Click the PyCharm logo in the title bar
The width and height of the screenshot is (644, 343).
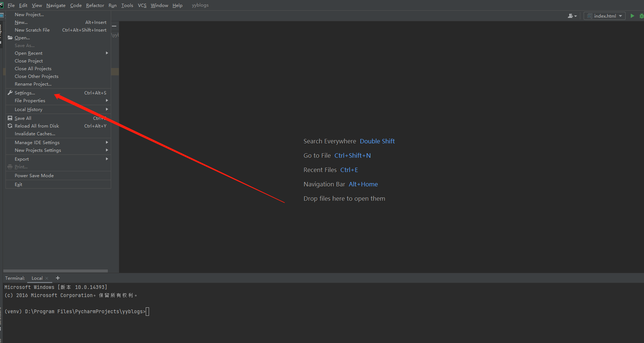click(3, 5)
